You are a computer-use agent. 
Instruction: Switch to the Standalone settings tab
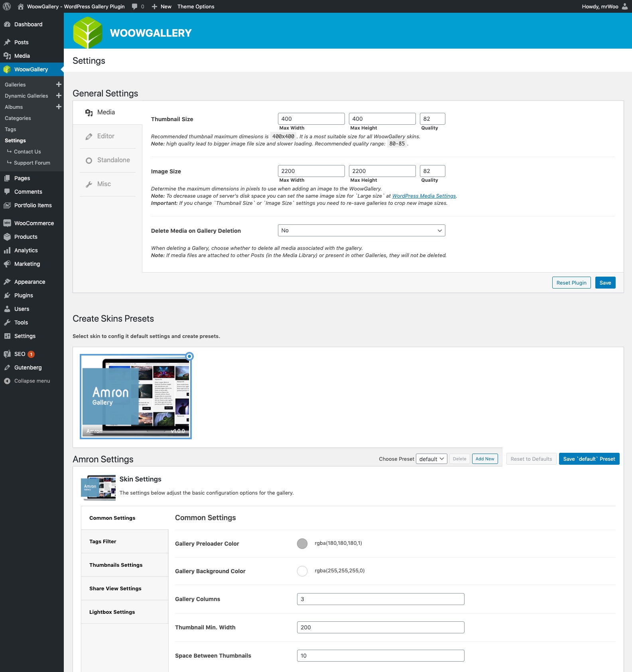(108, 160)
